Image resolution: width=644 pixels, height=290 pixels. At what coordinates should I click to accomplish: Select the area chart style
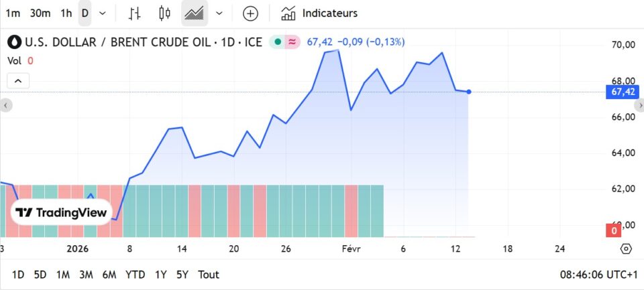pos(195,13)
